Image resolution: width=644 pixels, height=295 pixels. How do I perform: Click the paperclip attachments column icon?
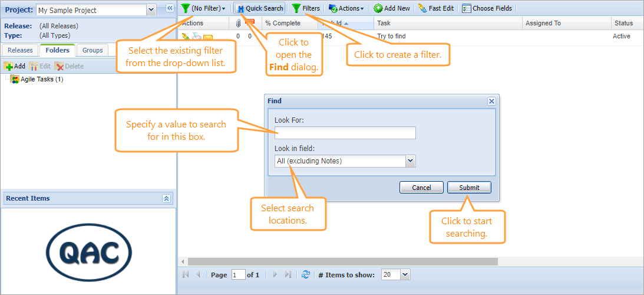tap(238, 23)
